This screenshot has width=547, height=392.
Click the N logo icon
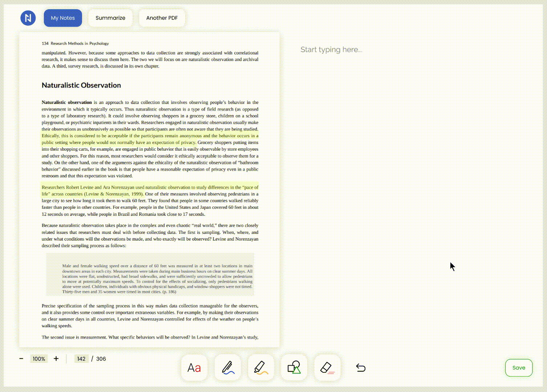pyautogui.click(x=28, y=18)
